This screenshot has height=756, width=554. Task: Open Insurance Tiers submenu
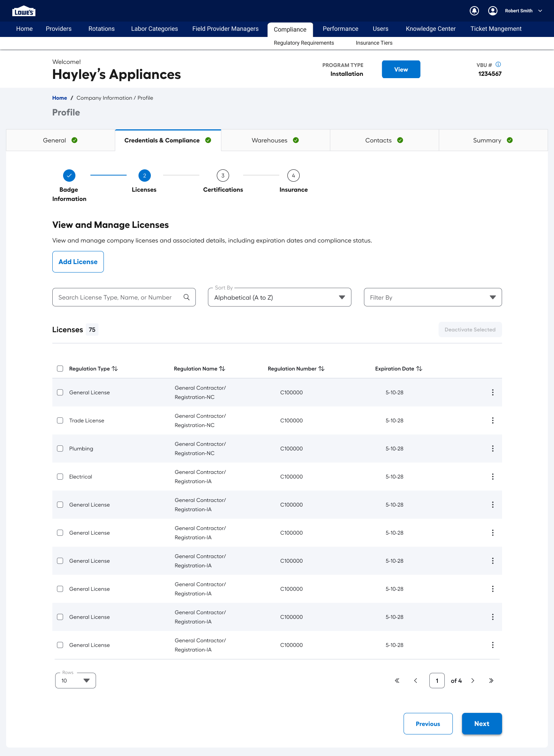coord(374,43)
